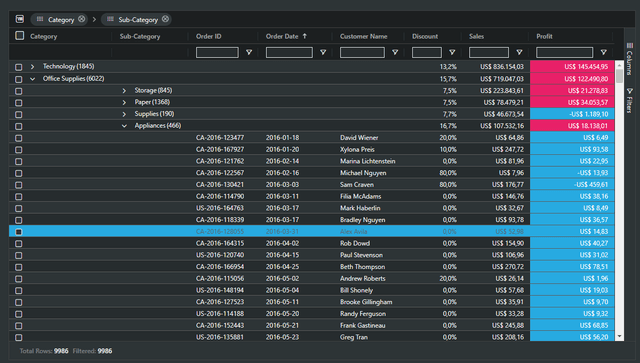The image size is (640, 363).
Task: Click the pink profit cell for Technology
Action: (572, 67)
